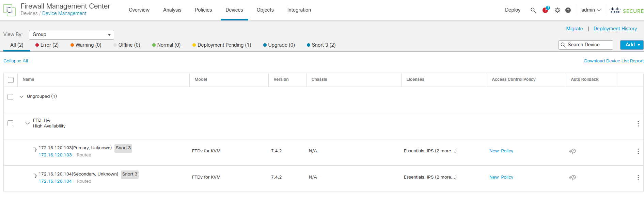644x197 pixels.
Task: Collapse the Ungrouped (1) group chevron
Action: 21,97
